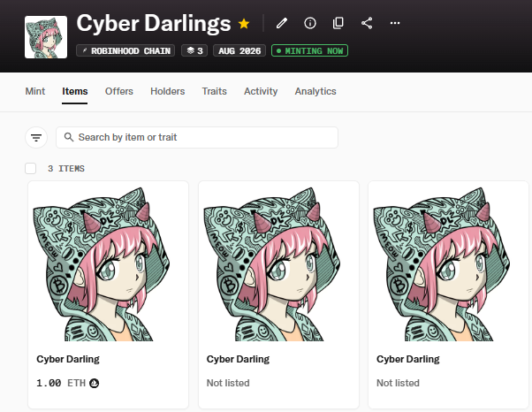Click the pencil edit collection icon
The height and width of the screenshot is (412, 532).
[282, 23]
